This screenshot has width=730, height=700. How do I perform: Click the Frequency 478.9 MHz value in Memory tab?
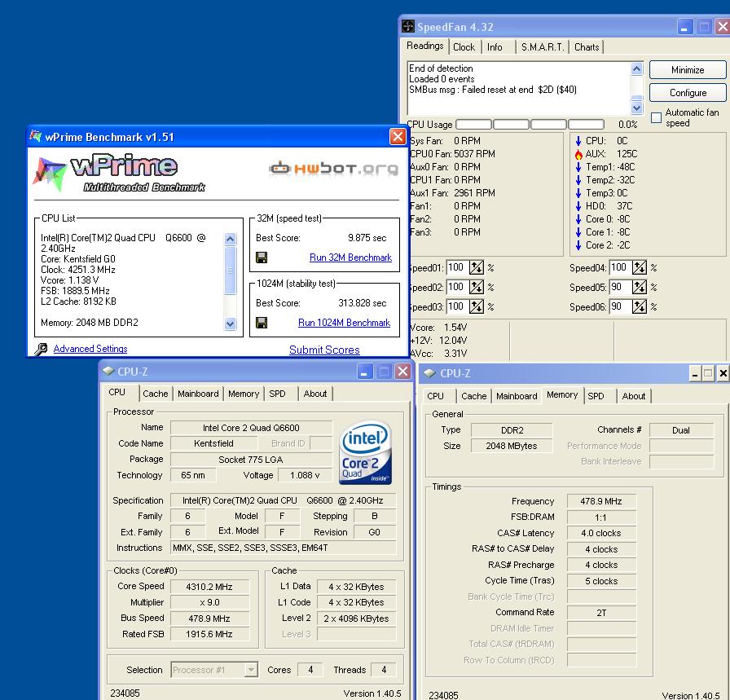pyautogui.click(x=601, y=501)
